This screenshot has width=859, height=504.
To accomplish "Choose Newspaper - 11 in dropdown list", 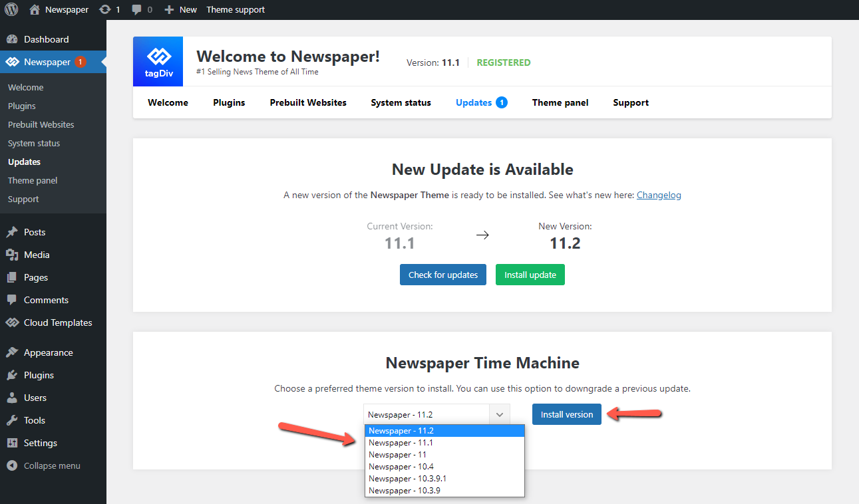I will click(444, 455).
